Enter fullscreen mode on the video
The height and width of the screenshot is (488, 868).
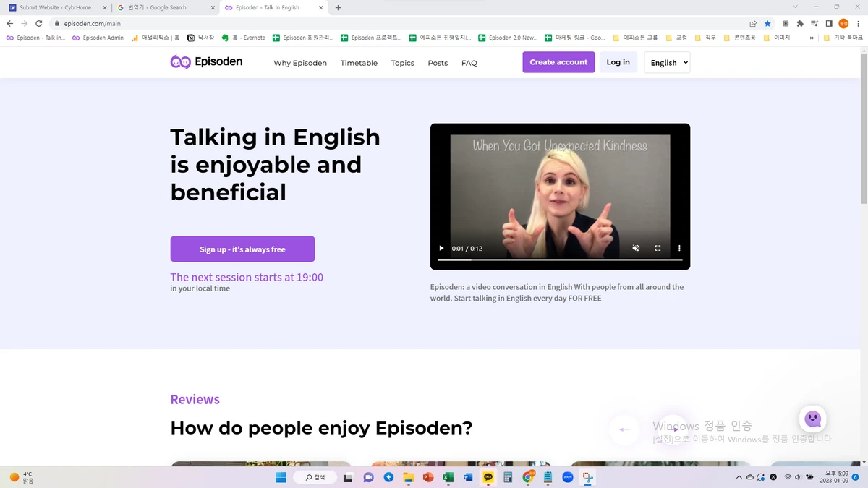(x=658, y=248)
